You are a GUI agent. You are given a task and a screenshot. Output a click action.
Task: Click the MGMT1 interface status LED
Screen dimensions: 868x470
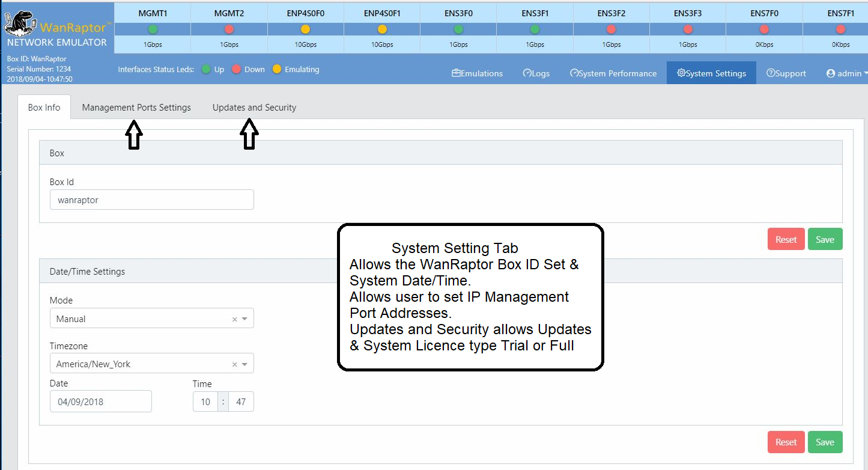pyautogui.click(x=152, y=28)
